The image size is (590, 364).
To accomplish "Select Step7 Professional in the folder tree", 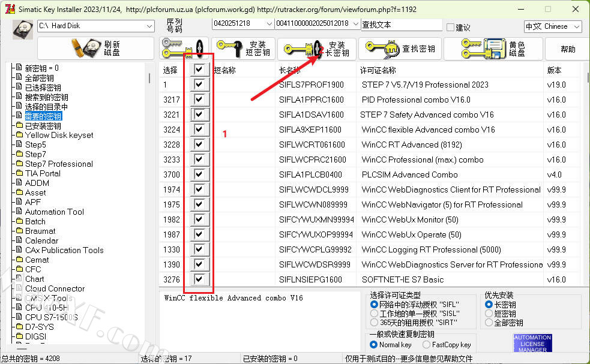I will click(59, 164).
